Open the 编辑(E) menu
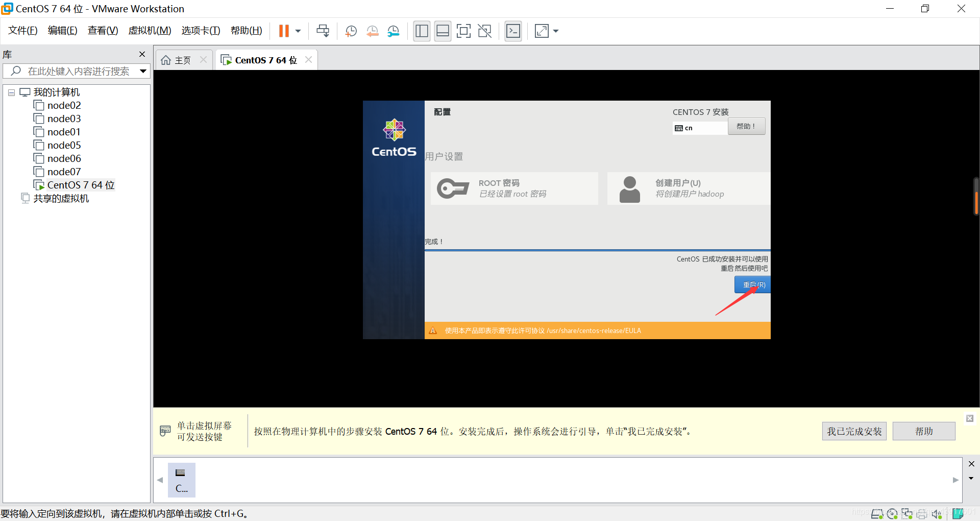This screenshot has height=521, width=980. click(63, 31)
